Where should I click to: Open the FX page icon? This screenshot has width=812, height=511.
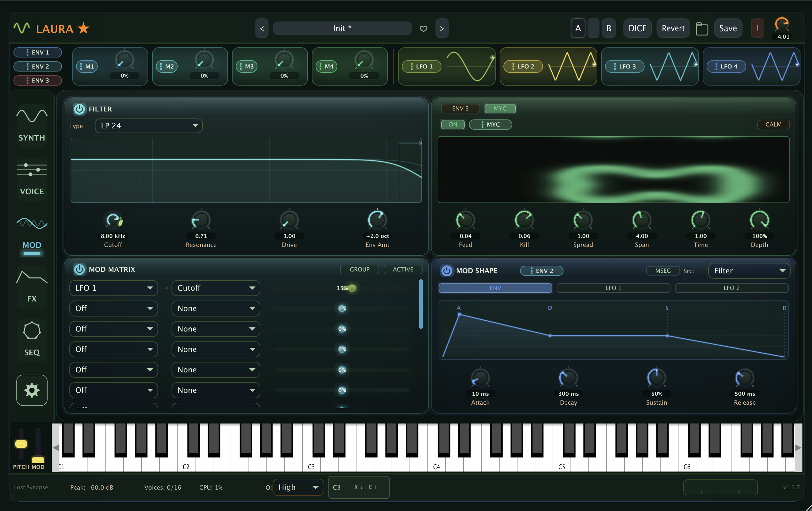pyautogui.click(x=32, y=286)
